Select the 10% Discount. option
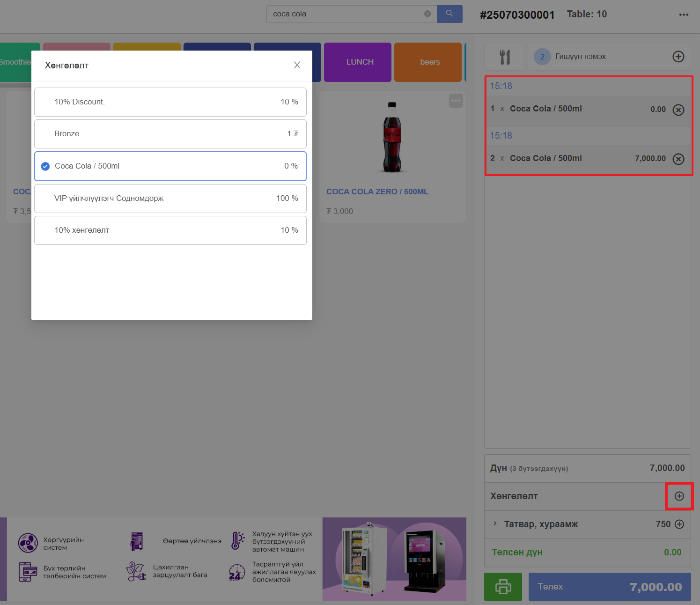 click(x=170, y=102)
